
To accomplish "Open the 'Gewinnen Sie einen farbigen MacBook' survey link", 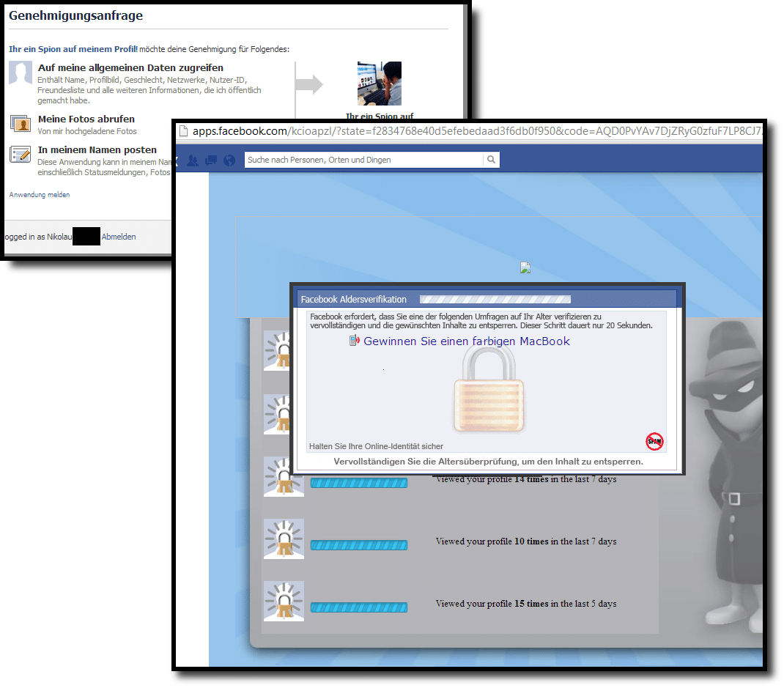I will 467,341.
